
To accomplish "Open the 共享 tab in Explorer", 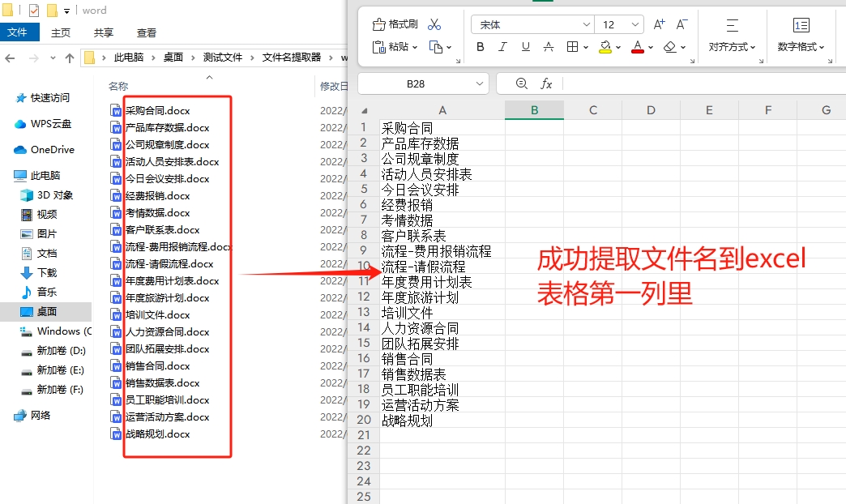I will (x=103, y=33).
